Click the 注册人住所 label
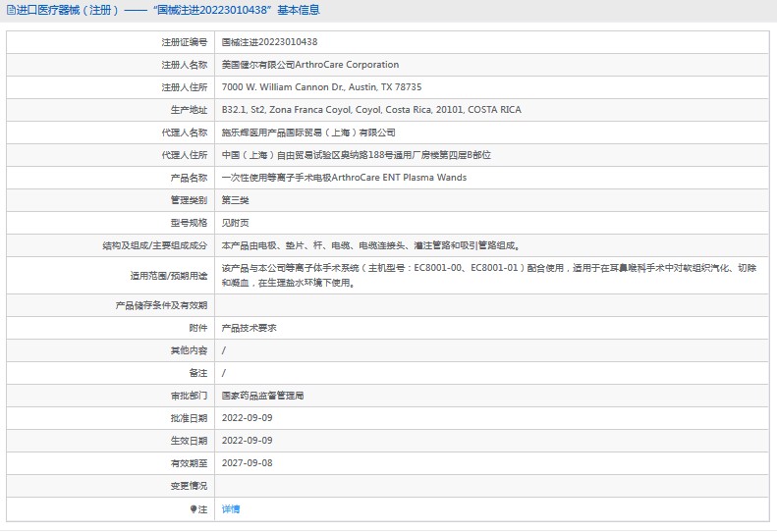The width and height of the screenshot is (777, 532). (185, 87)
